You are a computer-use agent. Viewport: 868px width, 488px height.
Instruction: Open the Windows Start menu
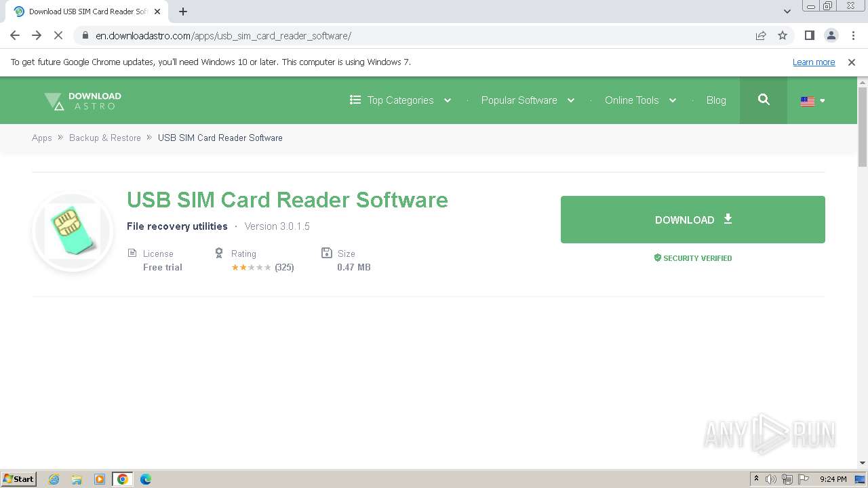coord(19,479)
